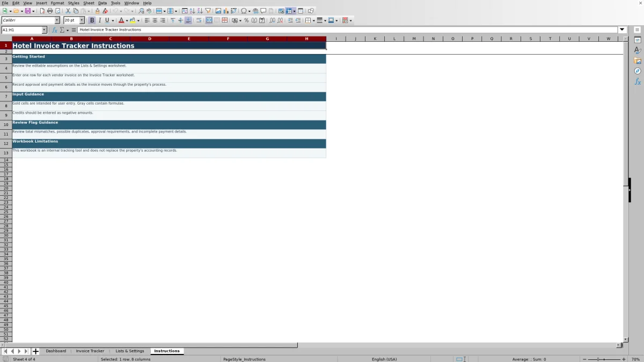The image size is (644, 362).
Task: Click the Clear Direct Formatting icon
Action: [105, 11]
